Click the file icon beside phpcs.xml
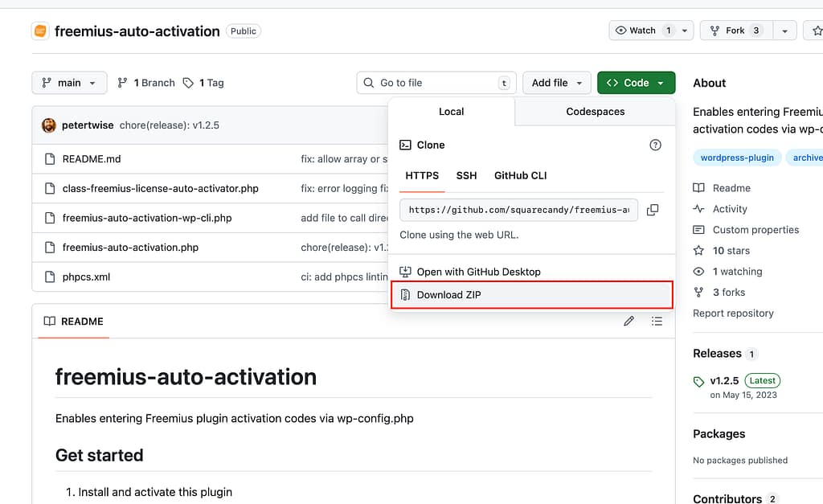 [50, 277]
